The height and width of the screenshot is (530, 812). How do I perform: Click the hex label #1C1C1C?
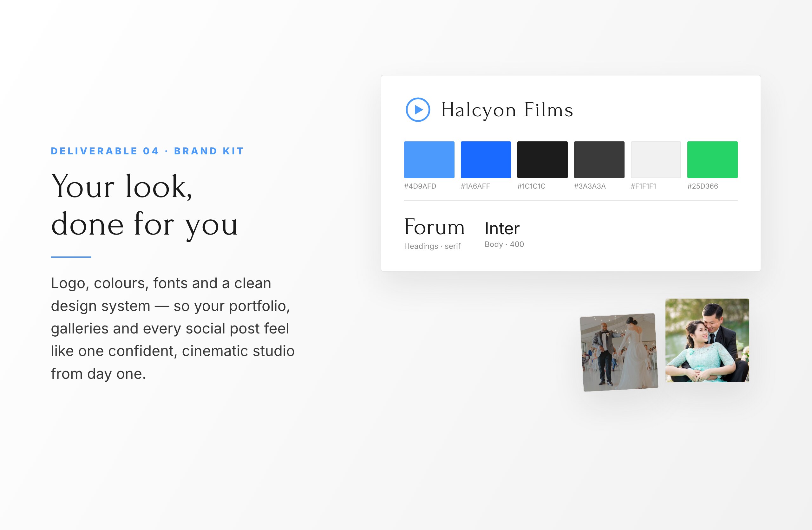tap(531, 186)
